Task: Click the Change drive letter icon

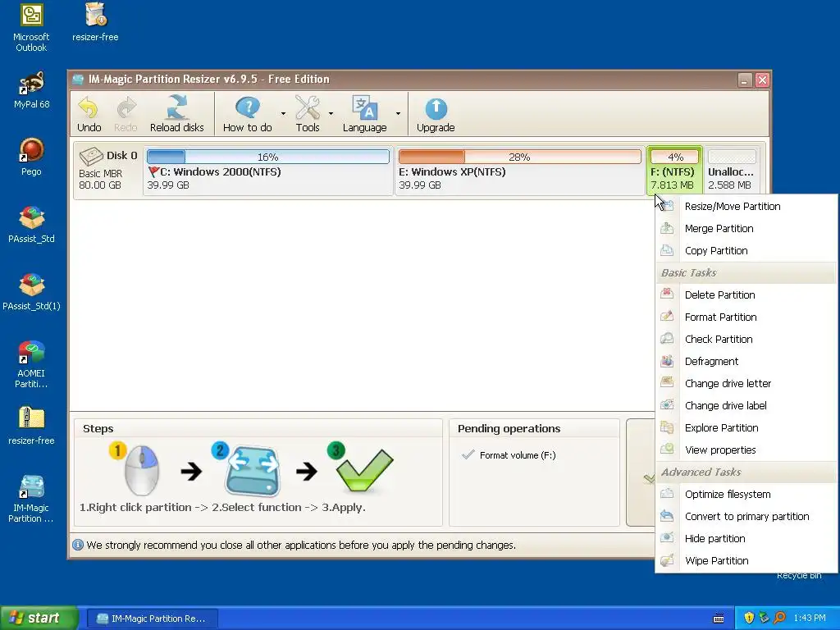Action: [x=667, y=382]
